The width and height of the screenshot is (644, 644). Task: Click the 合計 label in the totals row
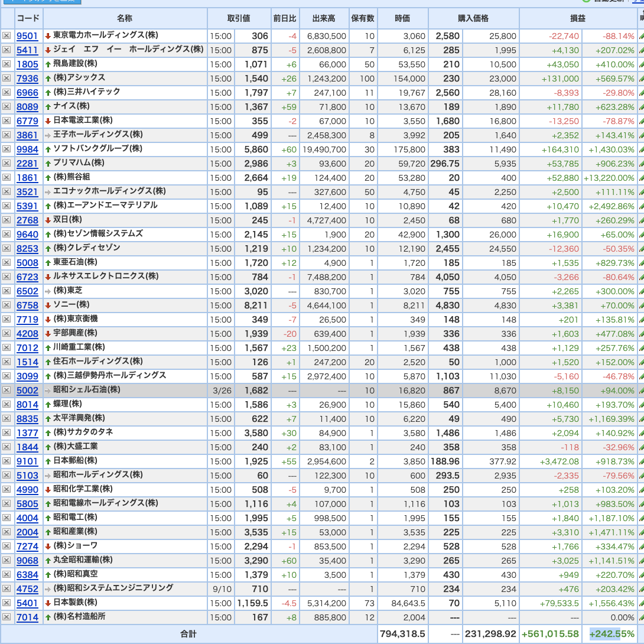[x=188, y=634]
